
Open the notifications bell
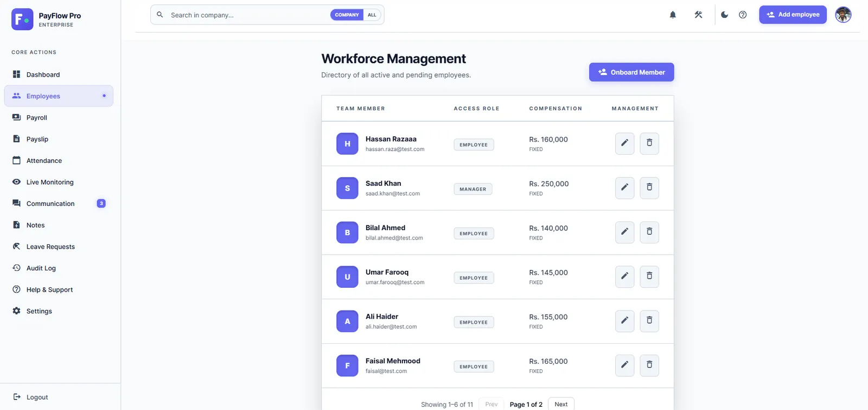tap(673, 15)
